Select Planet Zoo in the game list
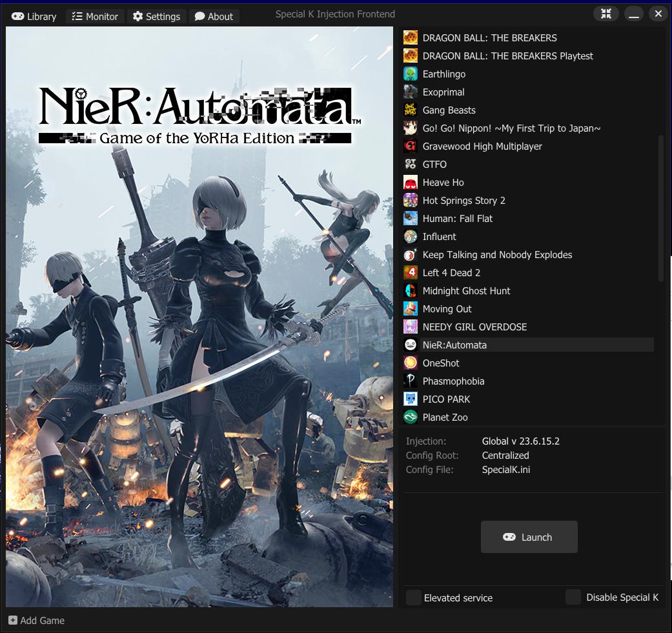The image size is (672, 633). [445, 417]
